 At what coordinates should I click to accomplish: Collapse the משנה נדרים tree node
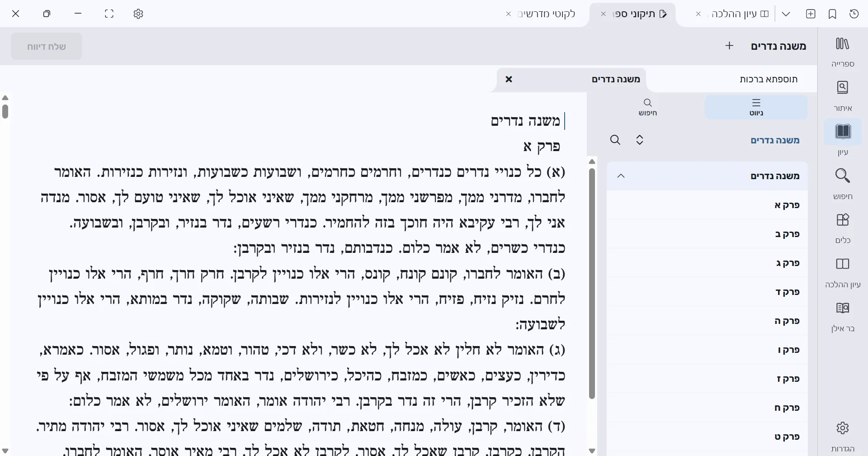click(x=621, y=176)
